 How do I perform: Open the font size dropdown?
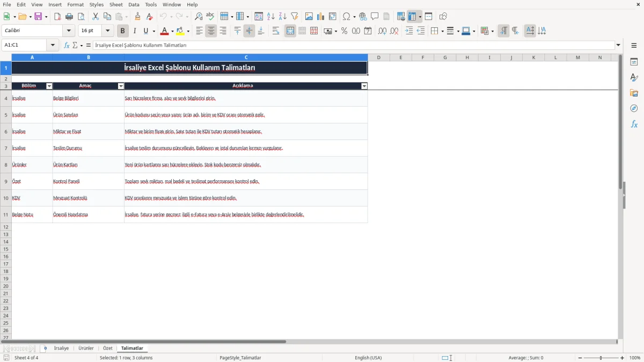[x=108, y=31]
